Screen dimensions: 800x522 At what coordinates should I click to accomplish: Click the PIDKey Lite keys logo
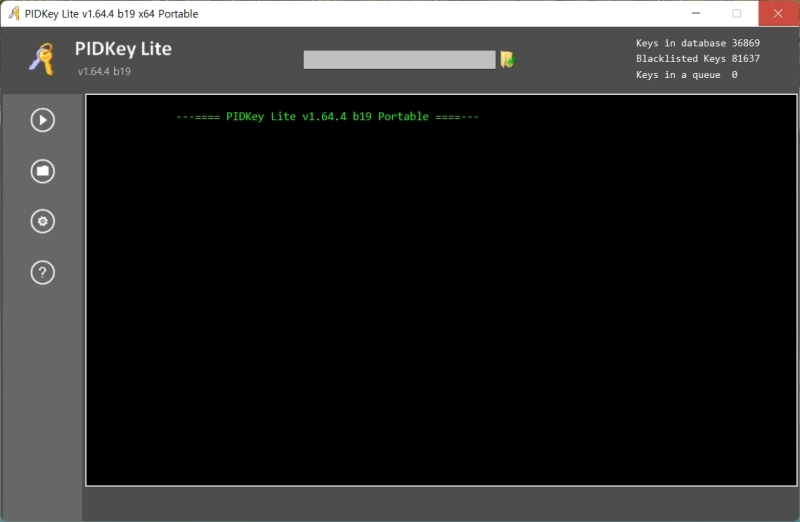coord(42,59)
